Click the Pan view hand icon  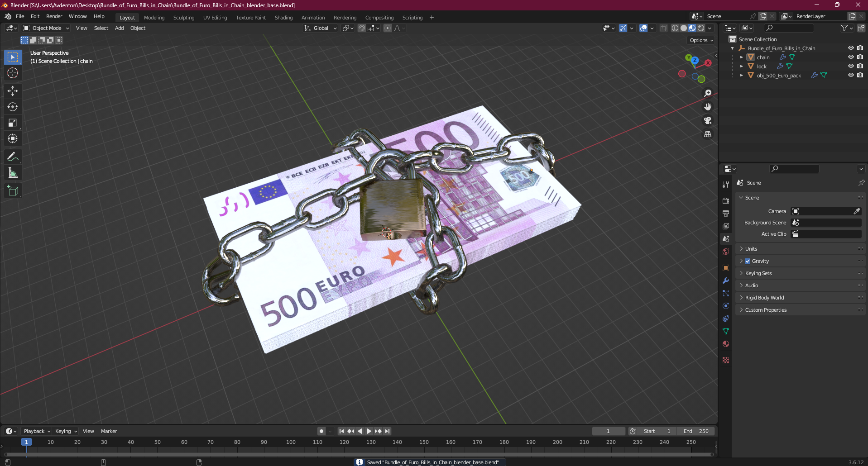(x=708, y=107)
